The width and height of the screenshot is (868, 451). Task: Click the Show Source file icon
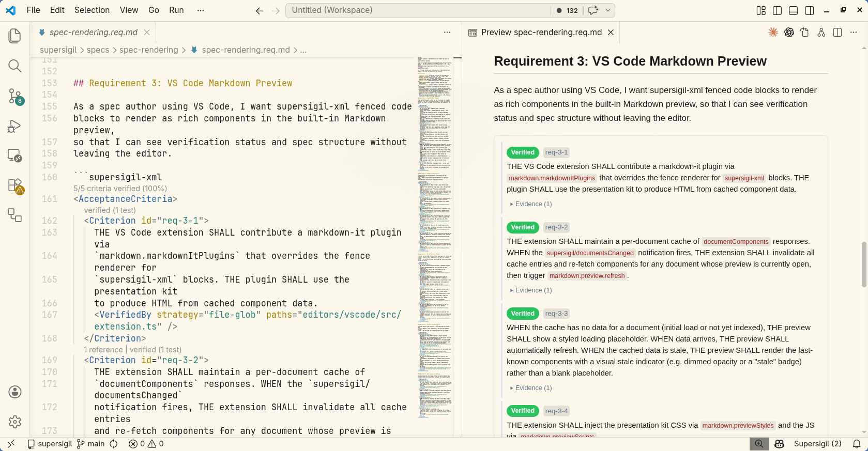coord(805,33)
